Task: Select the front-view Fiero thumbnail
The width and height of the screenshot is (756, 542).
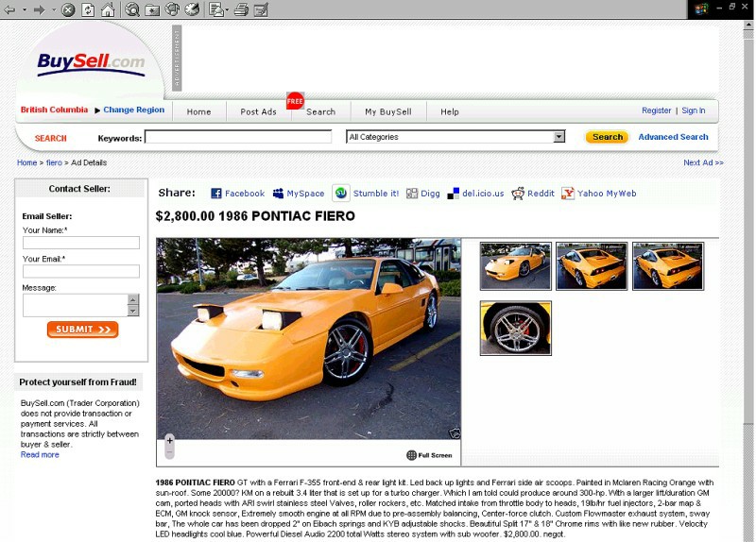Action: 515,266
